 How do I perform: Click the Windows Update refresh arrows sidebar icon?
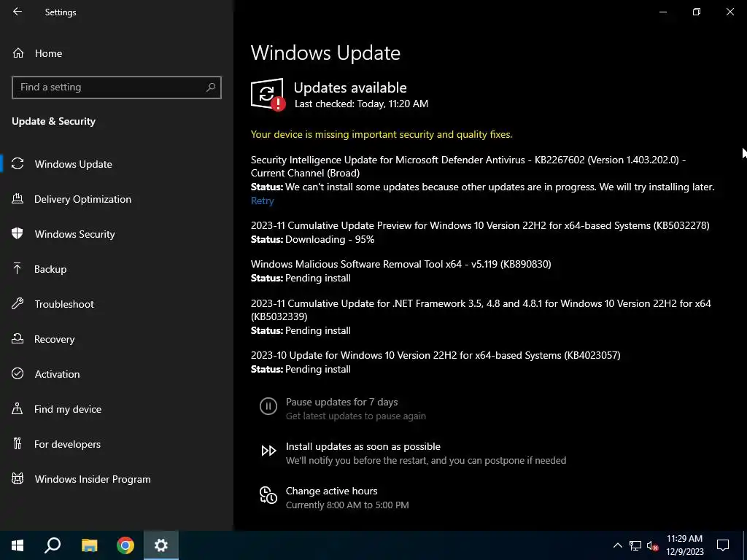(18, 164)
